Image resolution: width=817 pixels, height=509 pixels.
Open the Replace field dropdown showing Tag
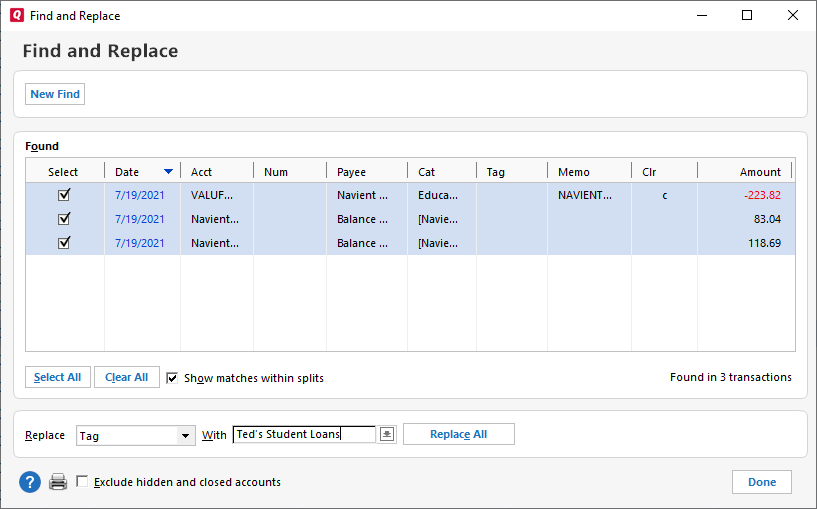[185, 435]
